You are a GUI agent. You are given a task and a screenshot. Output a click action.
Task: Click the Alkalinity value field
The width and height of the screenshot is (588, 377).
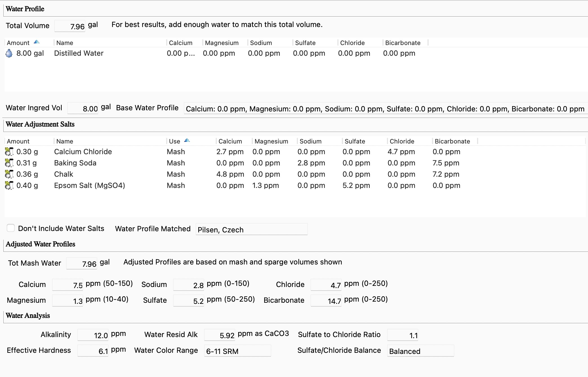click(93, 335)
